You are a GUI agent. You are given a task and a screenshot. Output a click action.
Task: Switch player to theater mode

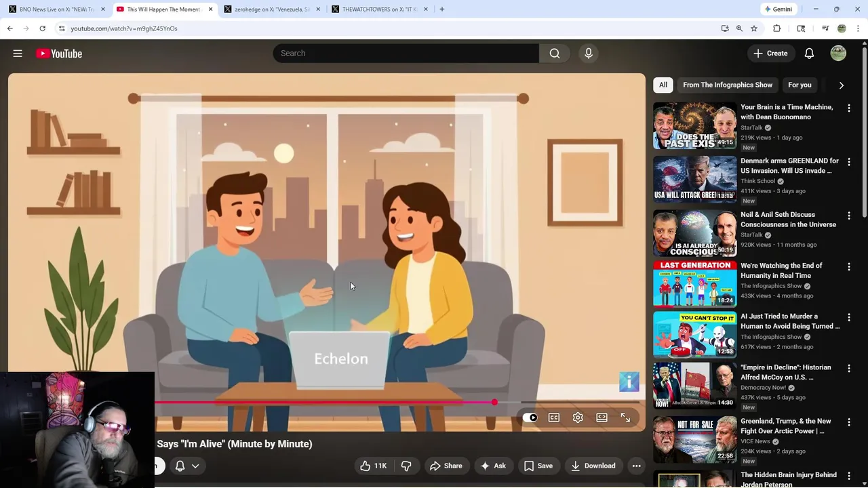[601, 418]
